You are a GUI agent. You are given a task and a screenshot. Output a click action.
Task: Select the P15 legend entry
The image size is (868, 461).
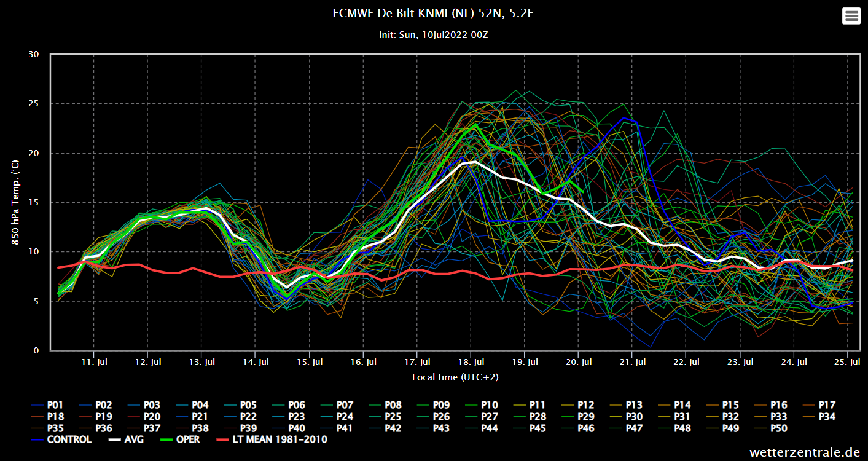(x=722, y=405)
